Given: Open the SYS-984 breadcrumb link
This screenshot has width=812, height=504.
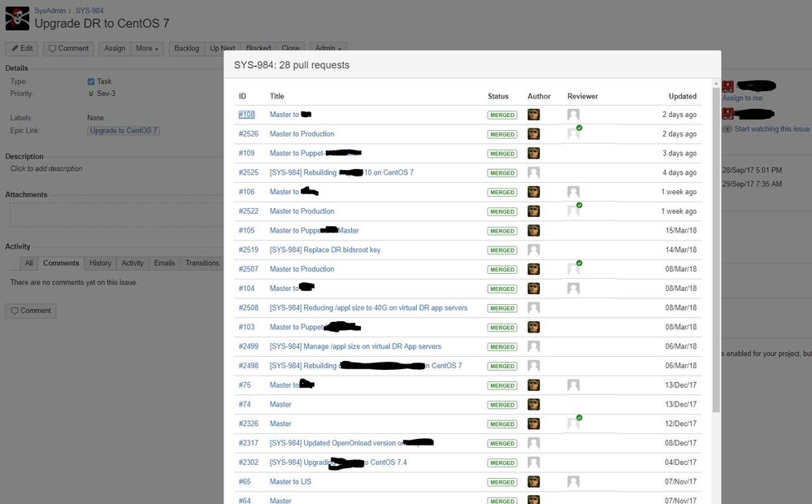Looking at the screenshot, I should click(x=89, y=11).
